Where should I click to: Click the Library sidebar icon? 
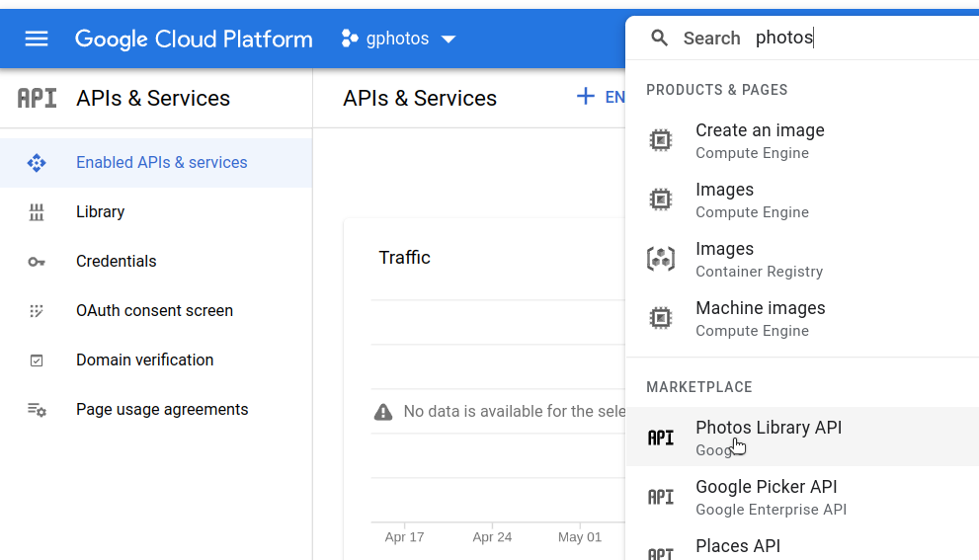(37, 212)
